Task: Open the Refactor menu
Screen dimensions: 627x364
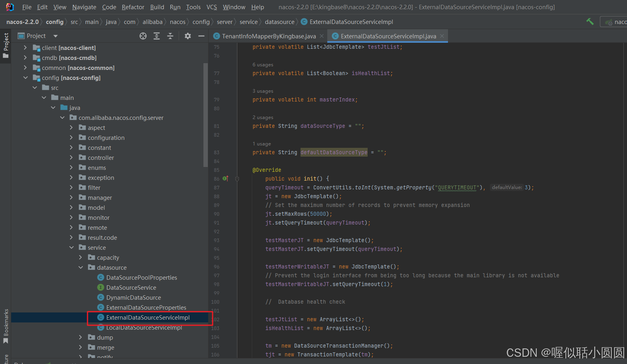Action: point(133,7)
